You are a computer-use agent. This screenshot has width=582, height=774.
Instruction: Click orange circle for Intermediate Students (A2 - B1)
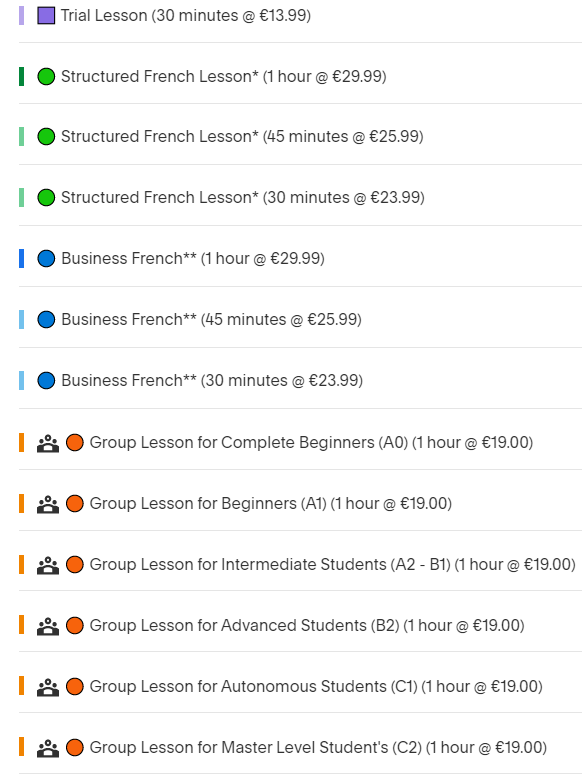[75, 565]
